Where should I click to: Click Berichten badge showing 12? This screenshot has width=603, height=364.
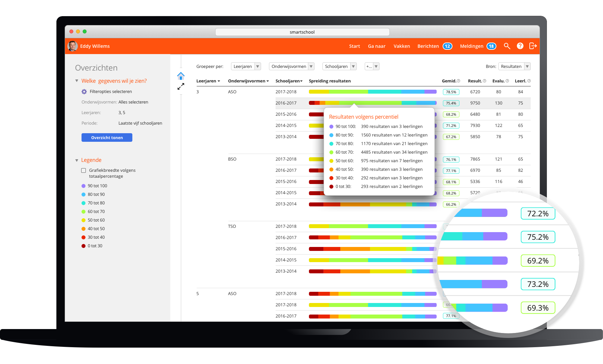(x=448, y=46)
